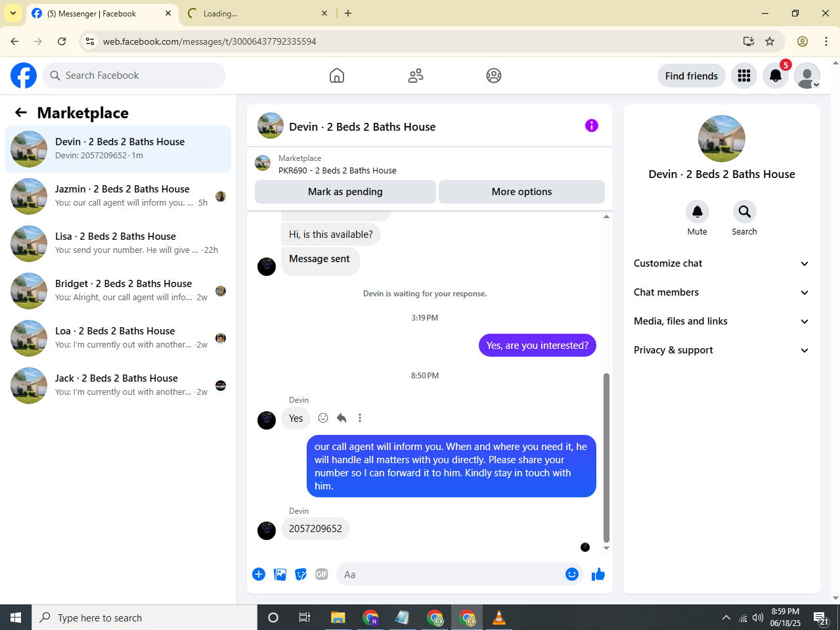
Task: Open the Chrome profile icon
Action: point(803,41)
